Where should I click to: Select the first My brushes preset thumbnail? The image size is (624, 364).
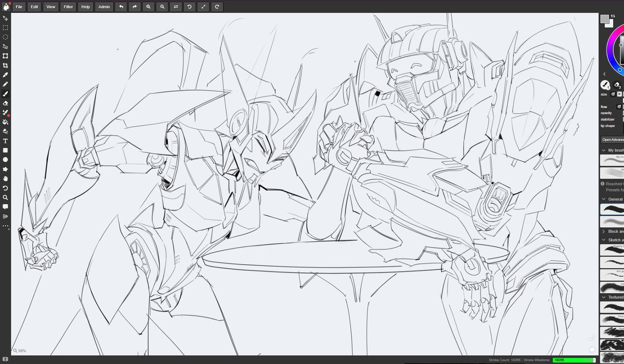(x=612, y=160)
